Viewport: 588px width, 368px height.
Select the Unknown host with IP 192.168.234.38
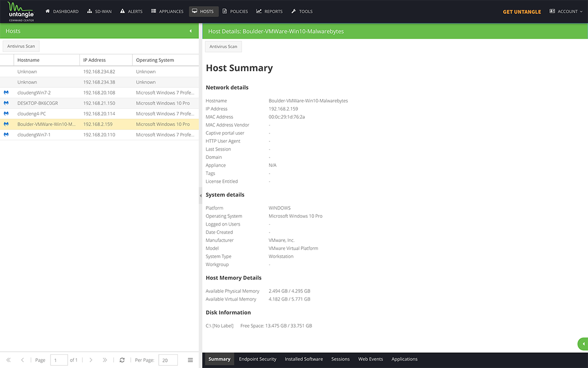pos(99,82)
